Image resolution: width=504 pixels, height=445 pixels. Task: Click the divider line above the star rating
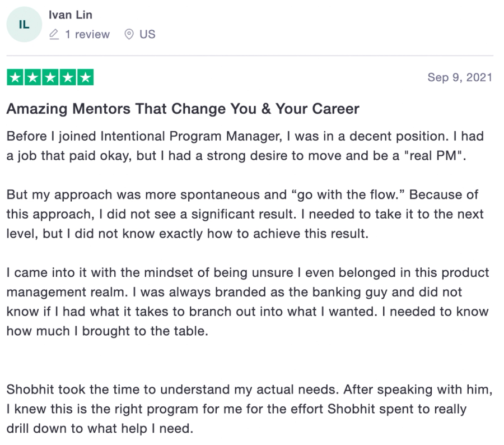[252, 54]
